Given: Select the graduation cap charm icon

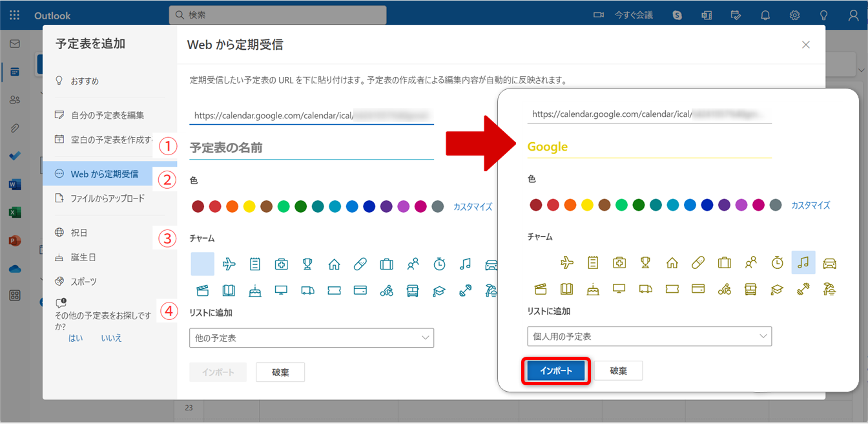Looking at the screenshot, I should (439, 291).
